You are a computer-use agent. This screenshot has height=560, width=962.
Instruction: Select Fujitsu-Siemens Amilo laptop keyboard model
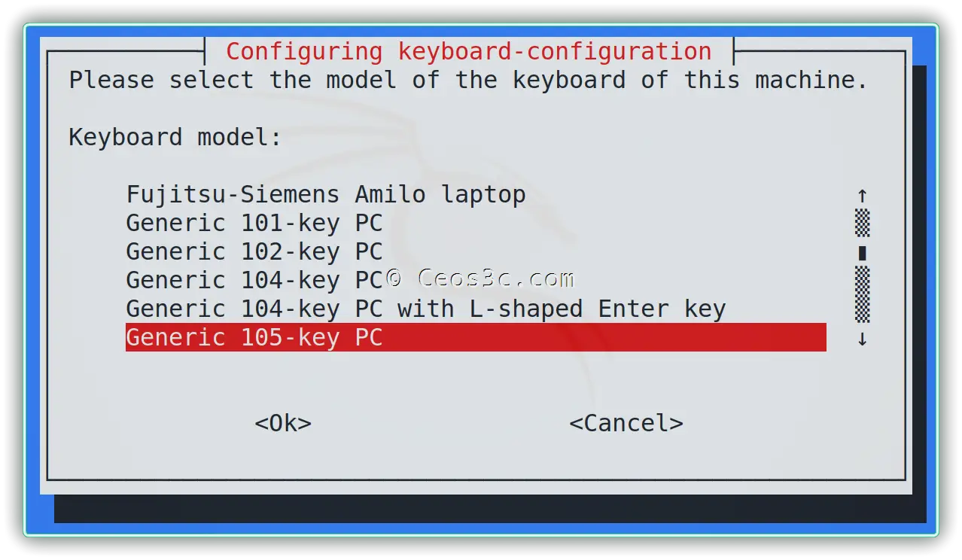[326, 195]
